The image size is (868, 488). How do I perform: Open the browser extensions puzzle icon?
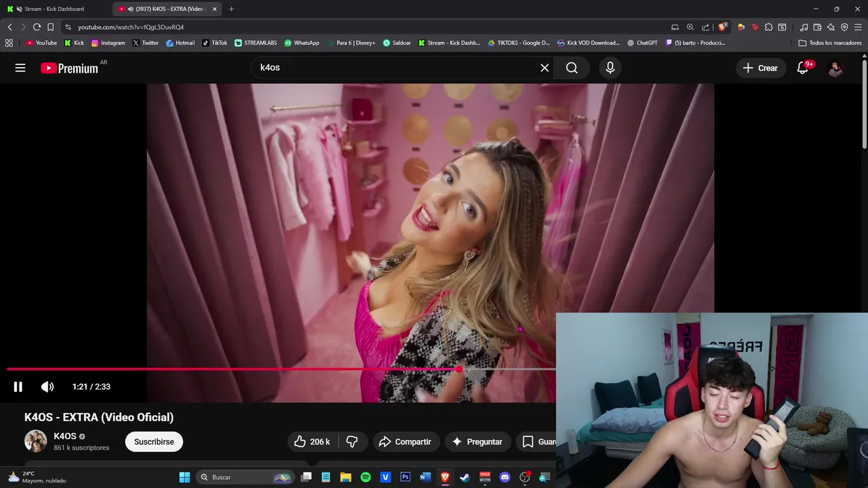[x=768, y=27]
